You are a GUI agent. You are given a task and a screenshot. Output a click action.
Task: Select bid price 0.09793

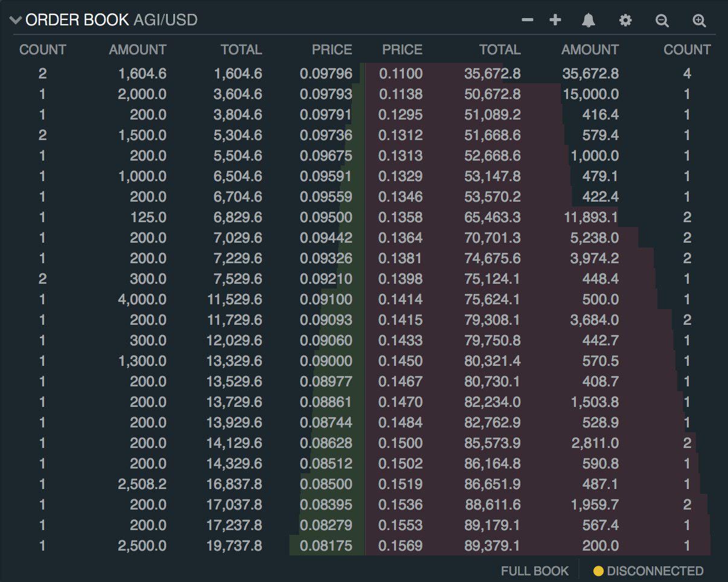[326, 94]
